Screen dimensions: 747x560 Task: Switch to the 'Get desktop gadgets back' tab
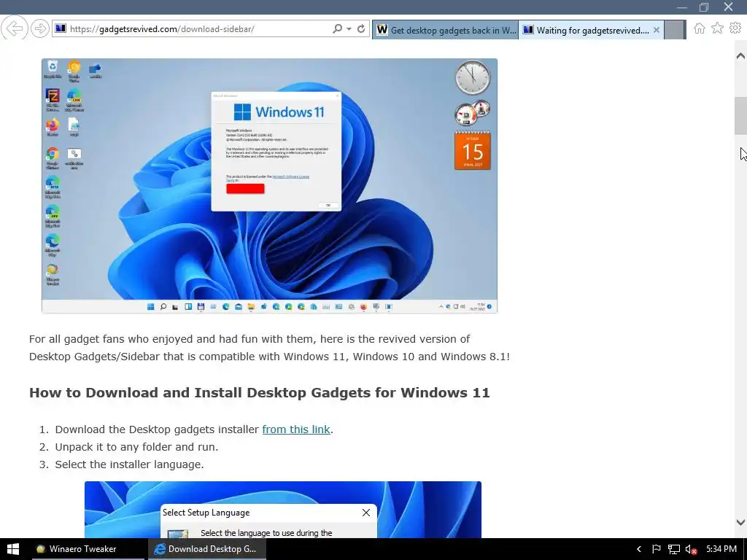[x=445, y=30]
